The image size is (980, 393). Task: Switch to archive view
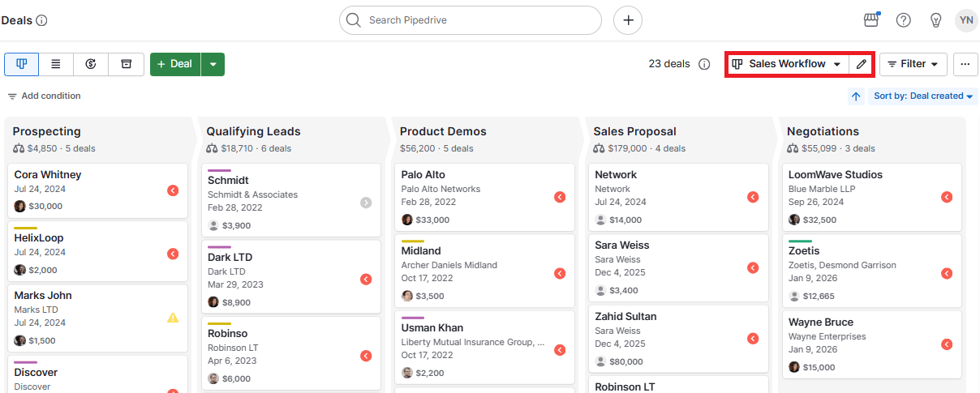126,64
